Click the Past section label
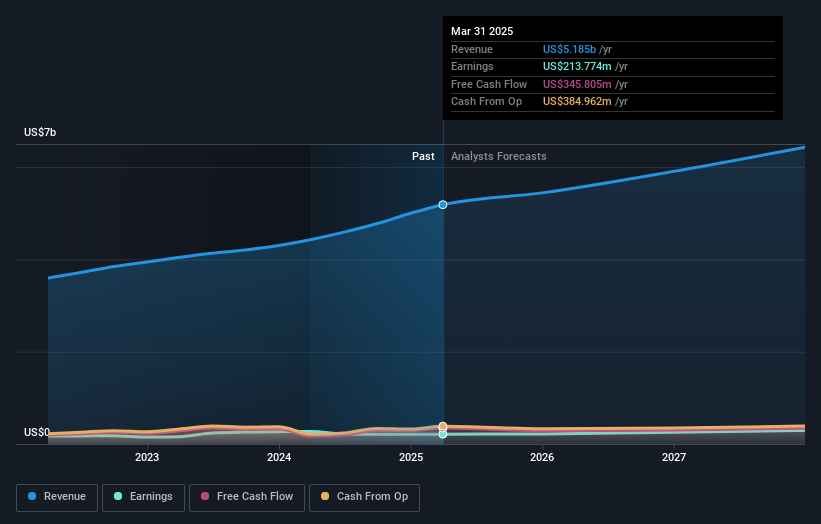Screen dimensions: 821x524 click(423, 156)
